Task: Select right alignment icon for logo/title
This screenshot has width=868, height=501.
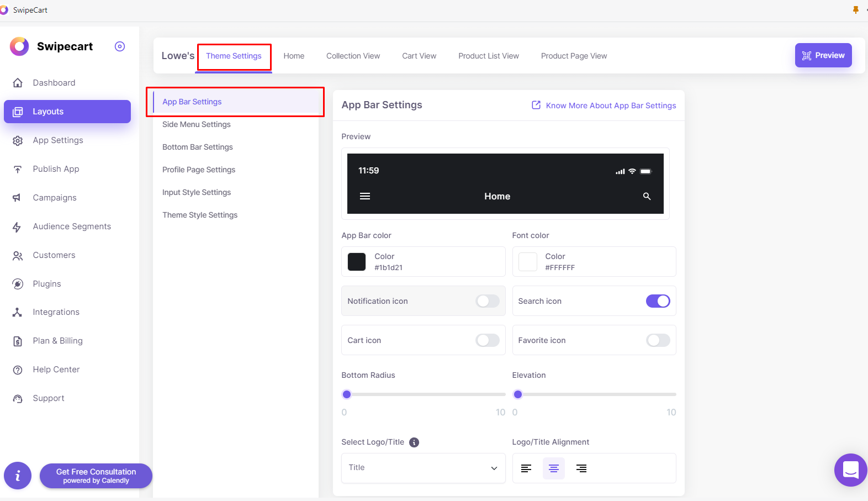Action: tap(581, 468)
